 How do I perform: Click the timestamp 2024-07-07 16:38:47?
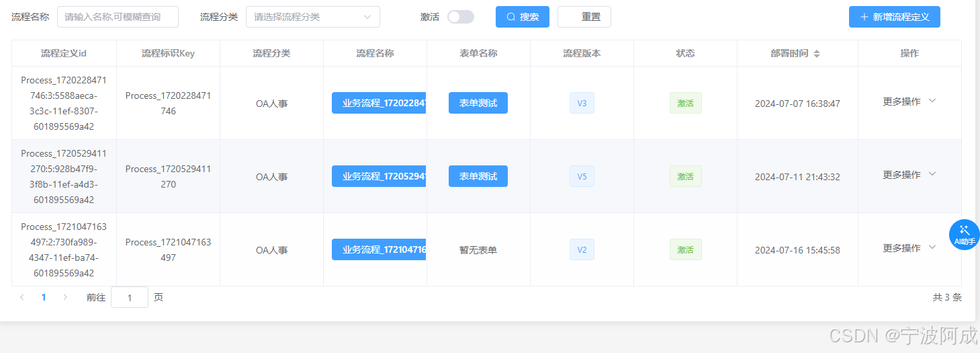tap(797, 104)
